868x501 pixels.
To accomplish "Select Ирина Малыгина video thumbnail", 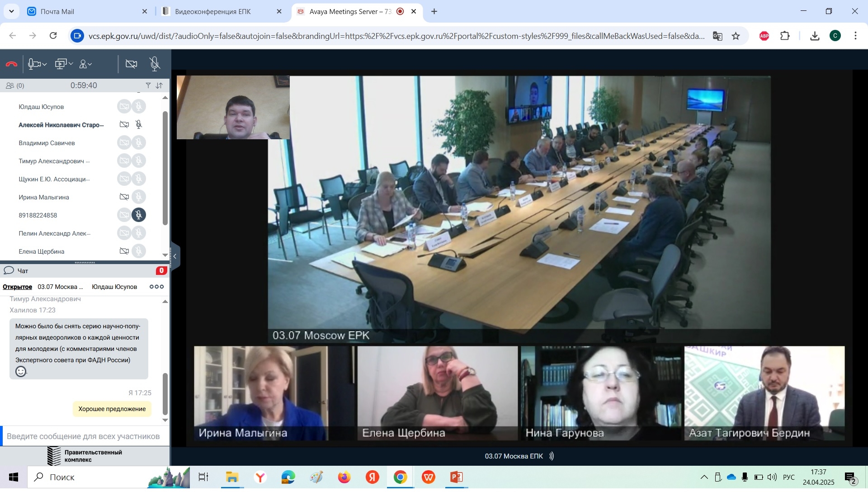I will tap(274, 393).
